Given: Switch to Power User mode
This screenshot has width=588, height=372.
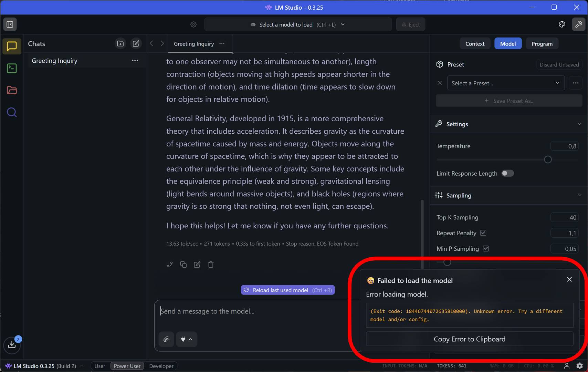Looking at the screenshot, I should 127,366.
